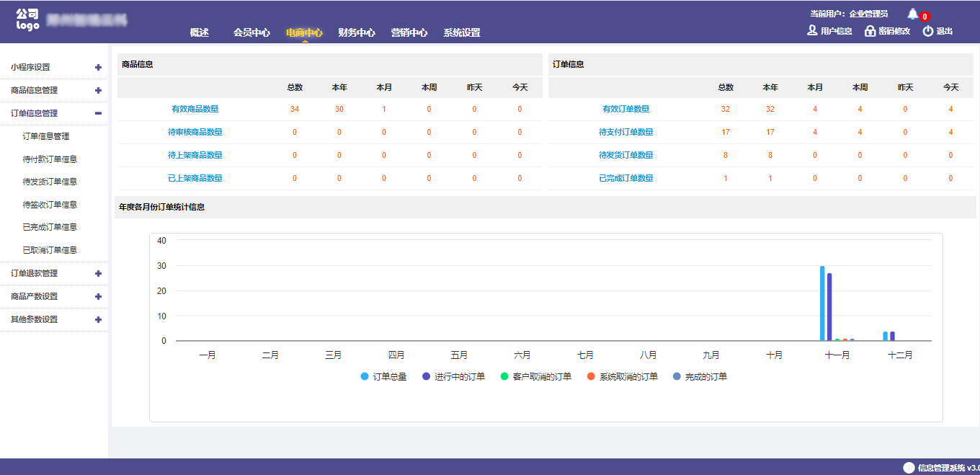Click the 退出 power icon
Screen dimensions: 980x475
pos(928,31)
